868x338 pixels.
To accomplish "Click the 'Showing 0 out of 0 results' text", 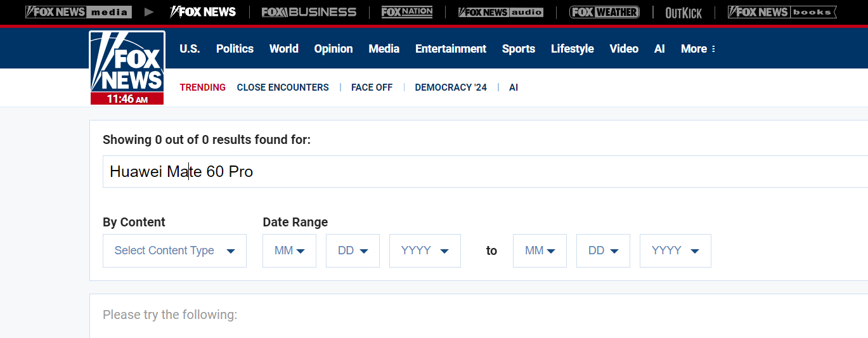I will click(x=207, y=140).
